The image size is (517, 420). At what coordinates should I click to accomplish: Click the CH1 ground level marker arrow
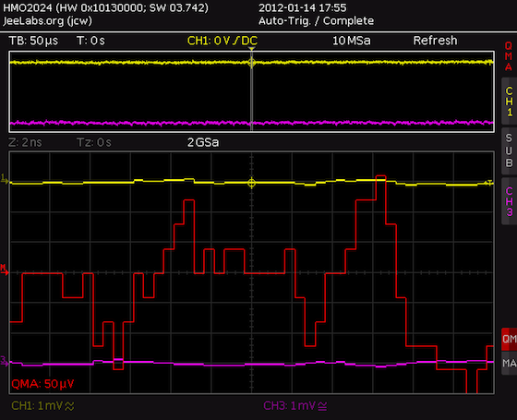pyautogui.click(x=5, y=180)
